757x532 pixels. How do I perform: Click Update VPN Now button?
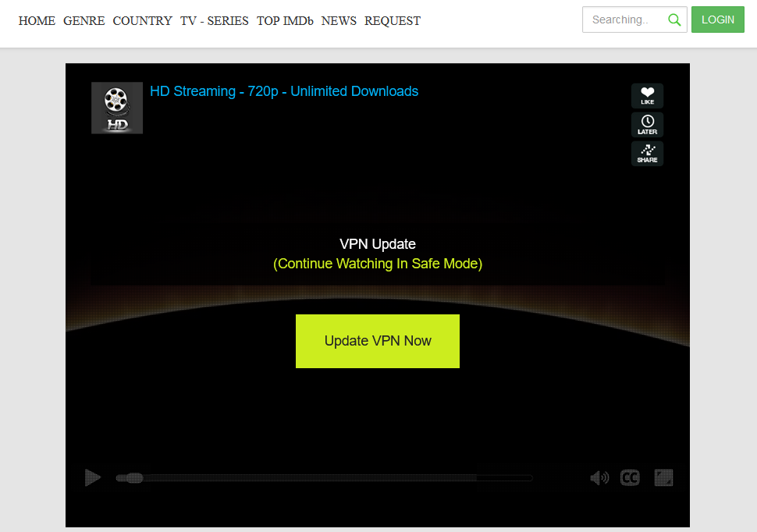pos(378,341)
